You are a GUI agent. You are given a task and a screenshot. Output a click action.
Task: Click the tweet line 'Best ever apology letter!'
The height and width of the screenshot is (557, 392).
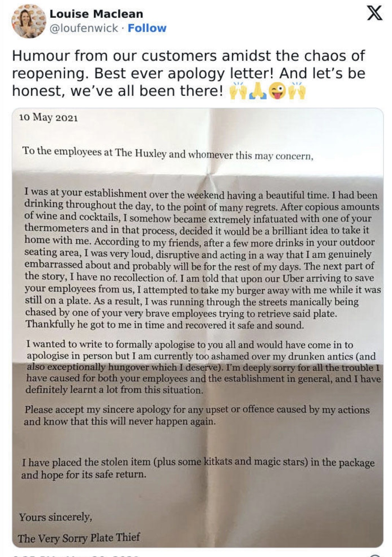[184, 73]
